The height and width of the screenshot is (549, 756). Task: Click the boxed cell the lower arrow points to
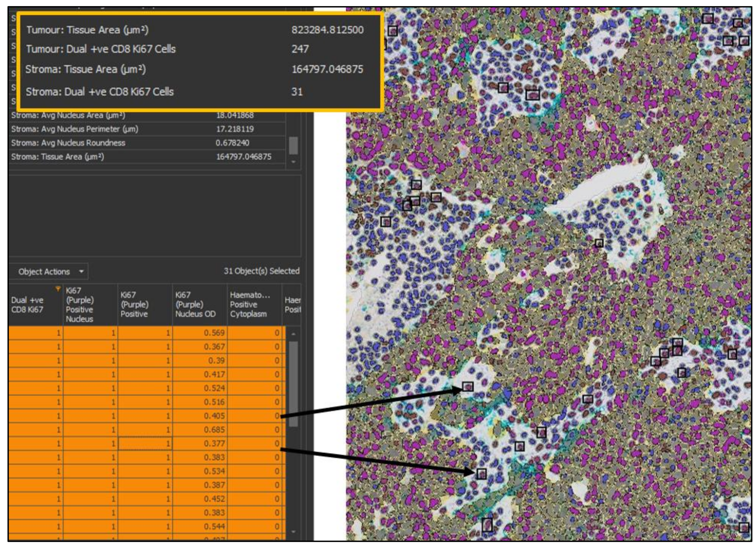pos(481,473)
